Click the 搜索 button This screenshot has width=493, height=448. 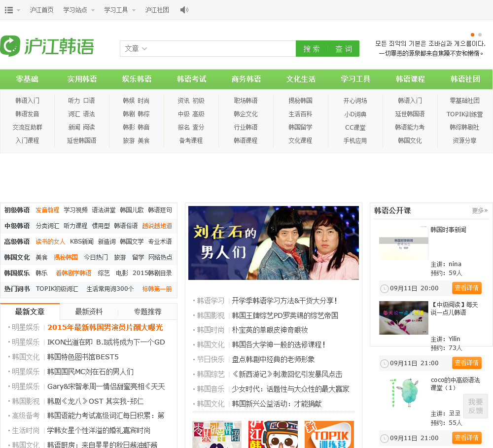311,49
